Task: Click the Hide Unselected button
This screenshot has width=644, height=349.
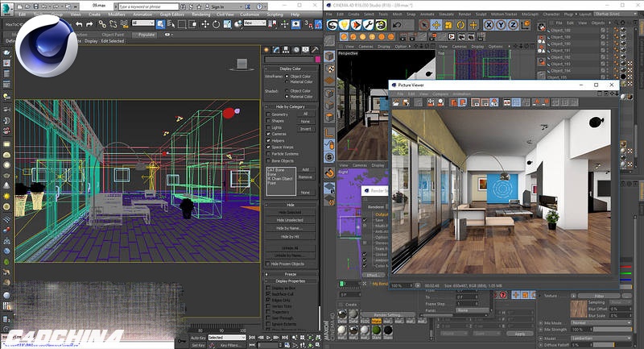Action: pos(290,220)
